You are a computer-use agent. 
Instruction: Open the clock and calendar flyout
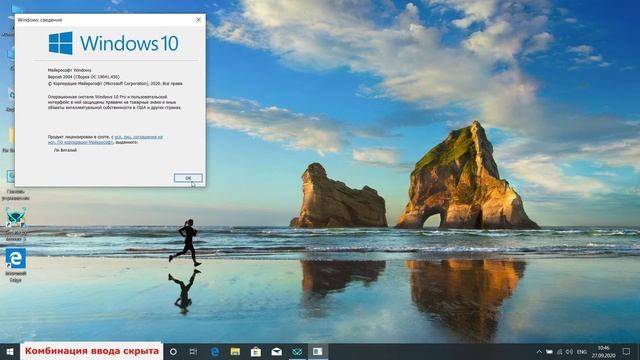click(x=604, y=352)
